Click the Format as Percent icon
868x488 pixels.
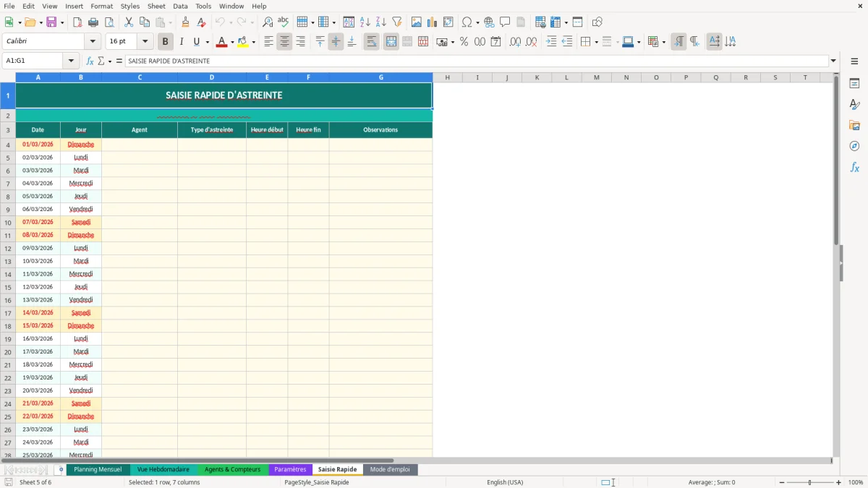click(464, 42)
